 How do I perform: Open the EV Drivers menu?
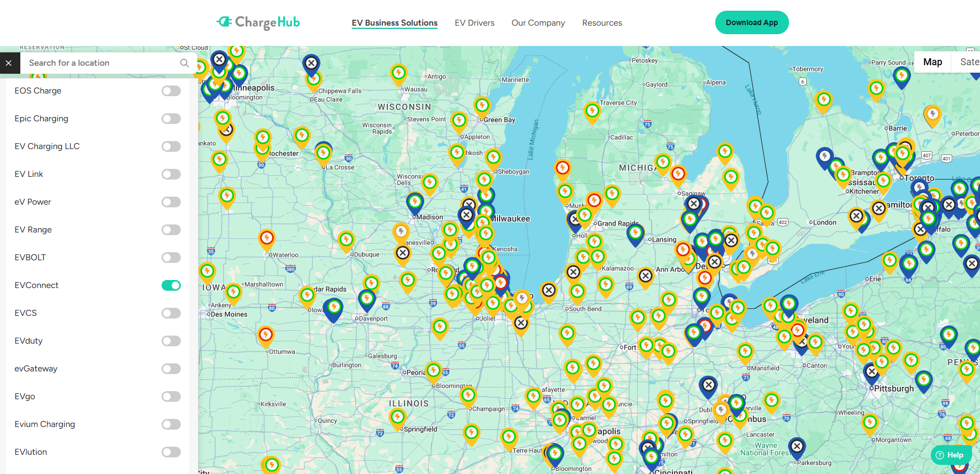(474, 23)
